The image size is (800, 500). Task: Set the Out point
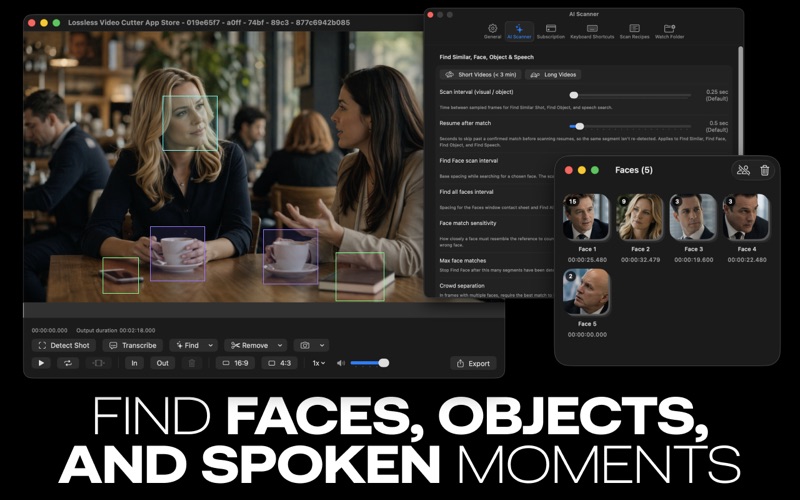coord(162,363)
